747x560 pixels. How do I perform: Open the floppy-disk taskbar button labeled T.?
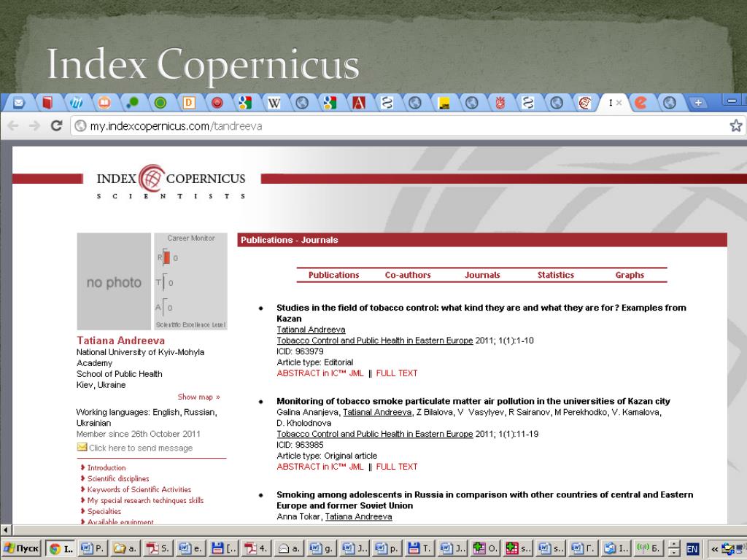pyautogui.click(x=419, y=548)
